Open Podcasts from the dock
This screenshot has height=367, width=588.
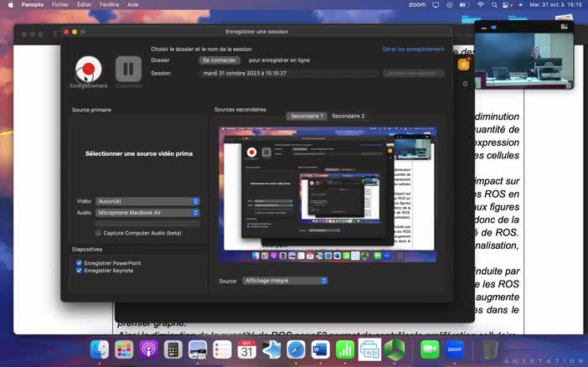coord(148,349)
